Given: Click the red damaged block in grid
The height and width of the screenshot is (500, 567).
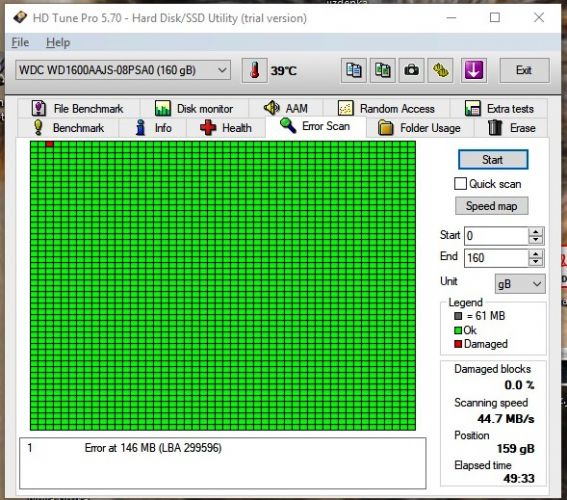Looking at the screenshot, I should [50, 144].
